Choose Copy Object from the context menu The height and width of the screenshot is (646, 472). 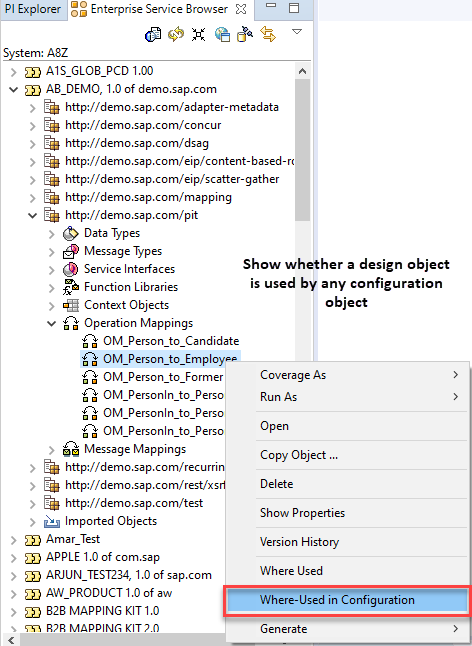click(348, 455)
